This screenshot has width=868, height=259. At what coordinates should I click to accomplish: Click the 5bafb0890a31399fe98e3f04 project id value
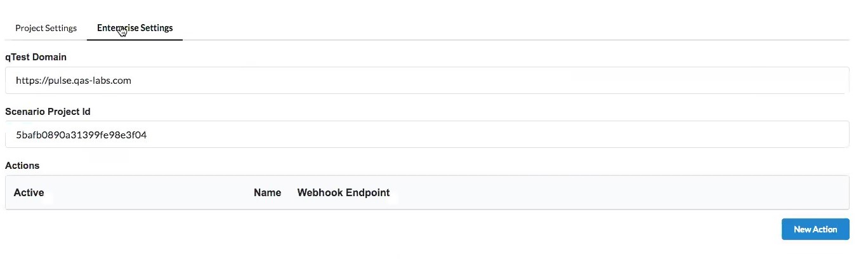[81, 135]
